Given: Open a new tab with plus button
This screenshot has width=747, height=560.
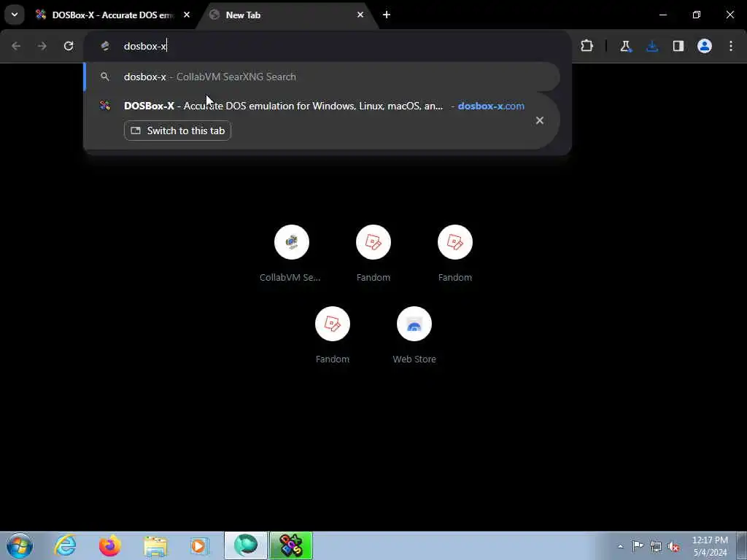Looking at the screenshot, I should coord(387,15).
